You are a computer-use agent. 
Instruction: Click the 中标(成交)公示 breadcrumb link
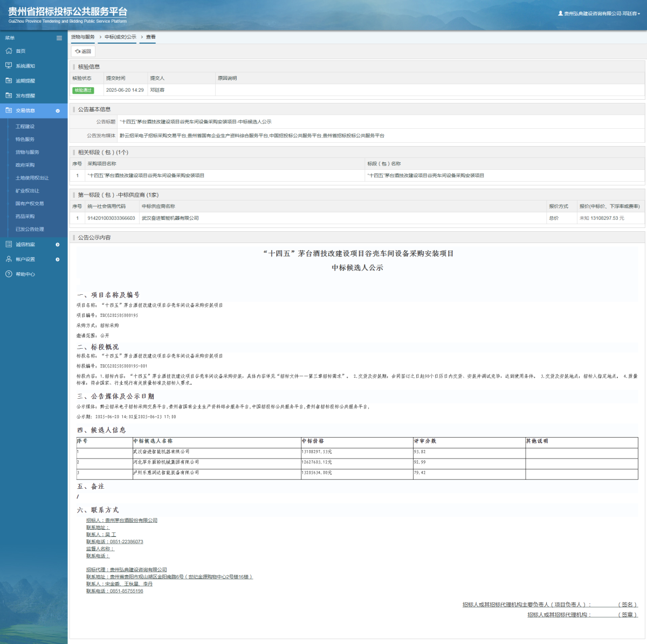pyautogui.click(x=120, y=37)
